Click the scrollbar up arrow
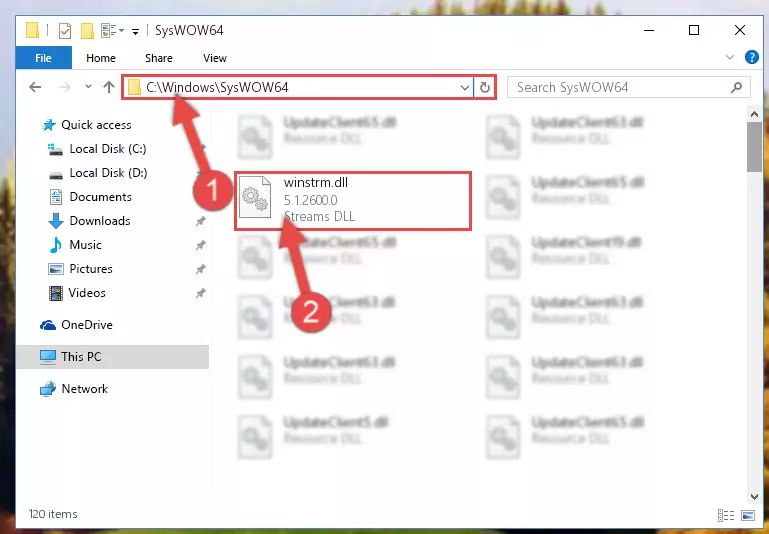 click(754, 114)
